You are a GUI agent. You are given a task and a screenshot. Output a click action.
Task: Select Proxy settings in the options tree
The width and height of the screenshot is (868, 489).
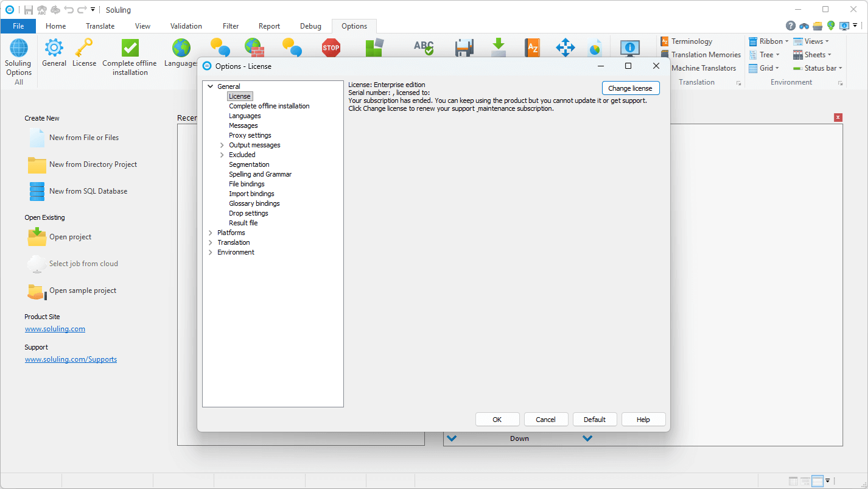[x=250, y=135]
